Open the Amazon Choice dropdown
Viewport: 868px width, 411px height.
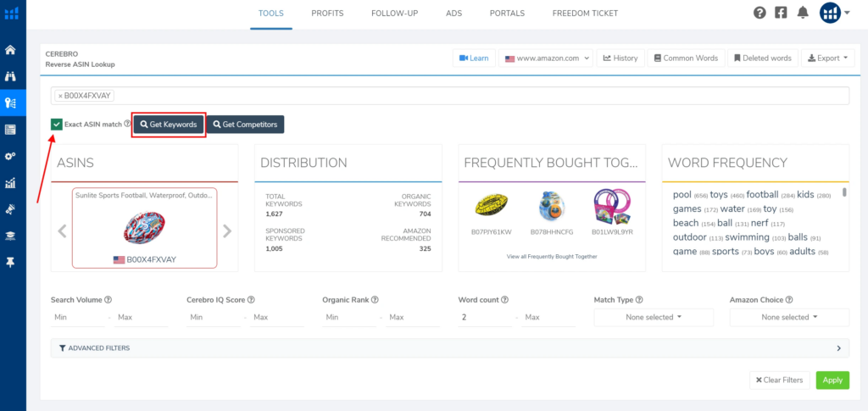pyautogui.click(x=789, y=317)
